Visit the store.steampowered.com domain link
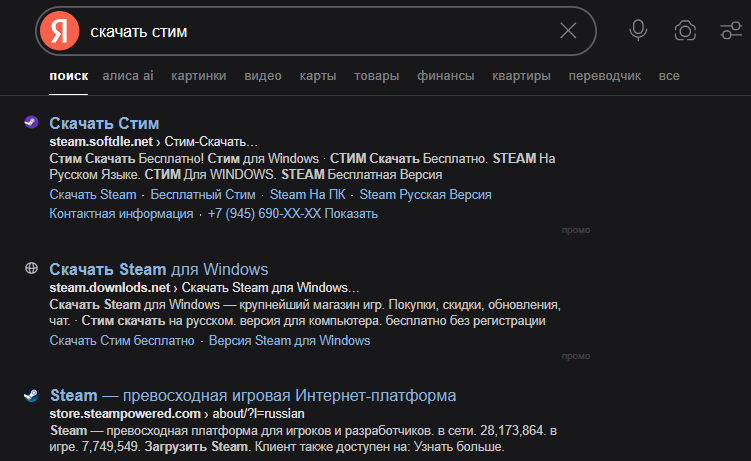This screenshot has width=751, height=461. (x=125, y=414)
